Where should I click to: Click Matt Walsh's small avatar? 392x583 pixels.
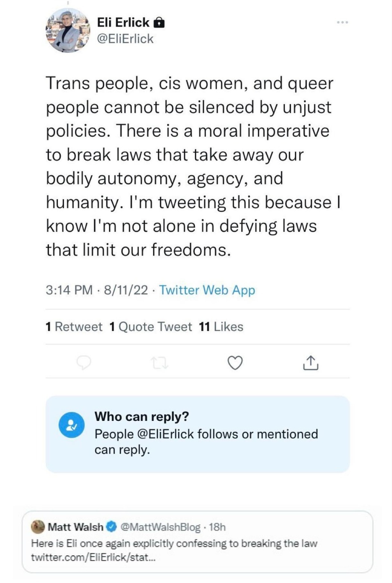tap(38, 527)
